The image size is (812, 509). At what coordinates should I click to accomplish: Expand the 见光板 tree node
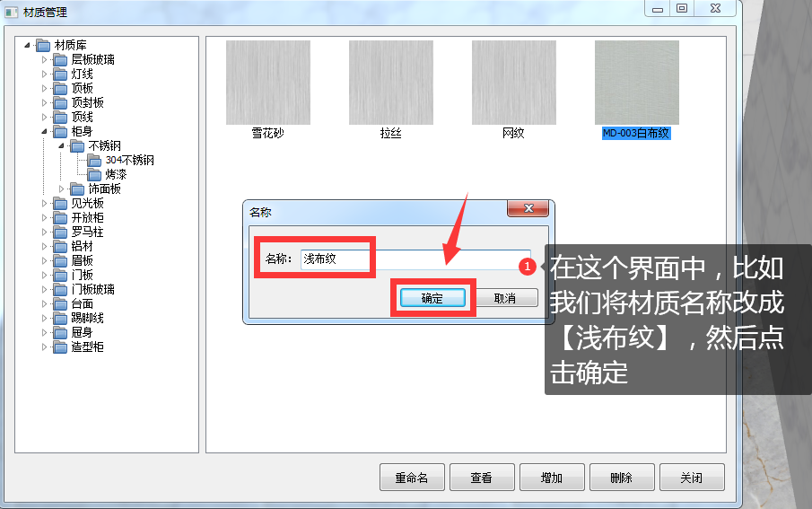click(45, 204)
